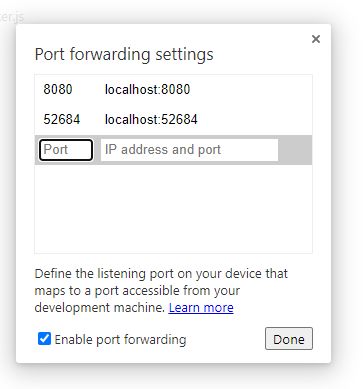Click gray area right of IP address field
The height and width of the screenshot is (389, 364).
(295, 150)
